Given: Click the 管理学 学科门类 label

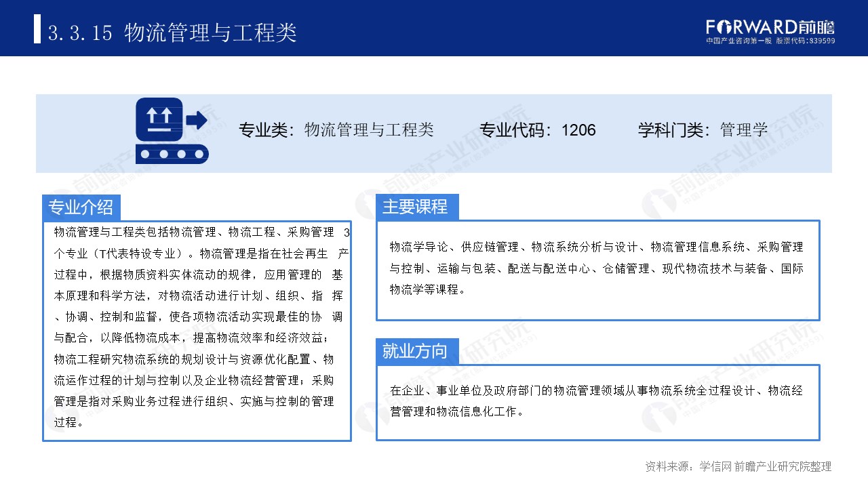Looking at the screenshot, I should 743,129.
